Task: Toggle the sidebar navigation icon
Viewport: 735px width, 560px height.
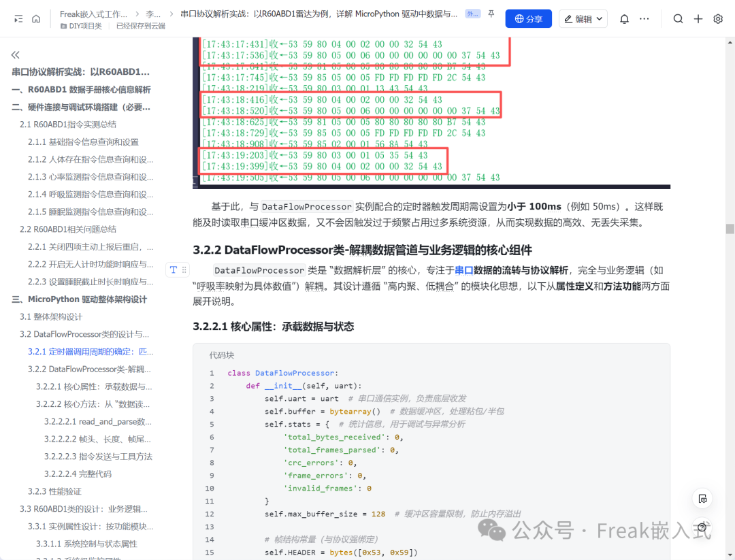Action: pos(18,19)
